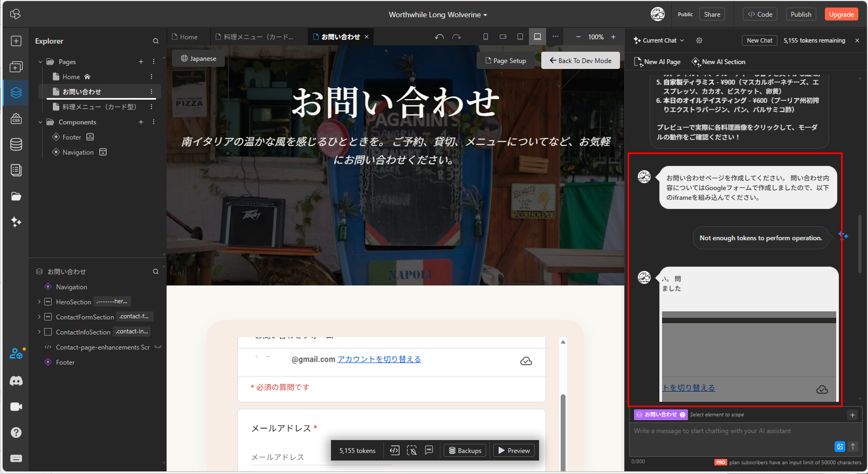Open more viewport options ellipsis
Image resolution: width=868 pixels, height=474 pixels.
tap(555, 37)
